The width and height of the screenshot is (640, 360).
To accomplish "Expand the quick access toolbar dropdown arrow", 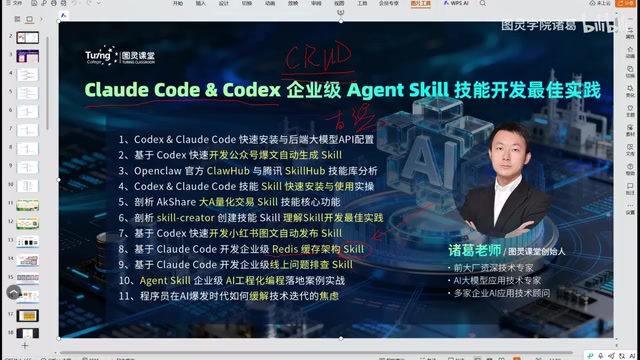I will [x=99, y=3].
